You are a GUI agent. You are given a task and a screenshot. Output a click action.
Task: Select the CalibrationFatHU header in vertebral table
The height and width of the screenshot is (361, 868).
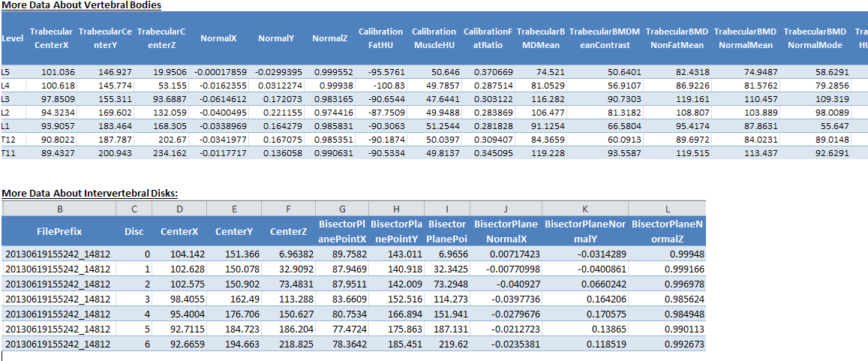click(x=380, y=38)
